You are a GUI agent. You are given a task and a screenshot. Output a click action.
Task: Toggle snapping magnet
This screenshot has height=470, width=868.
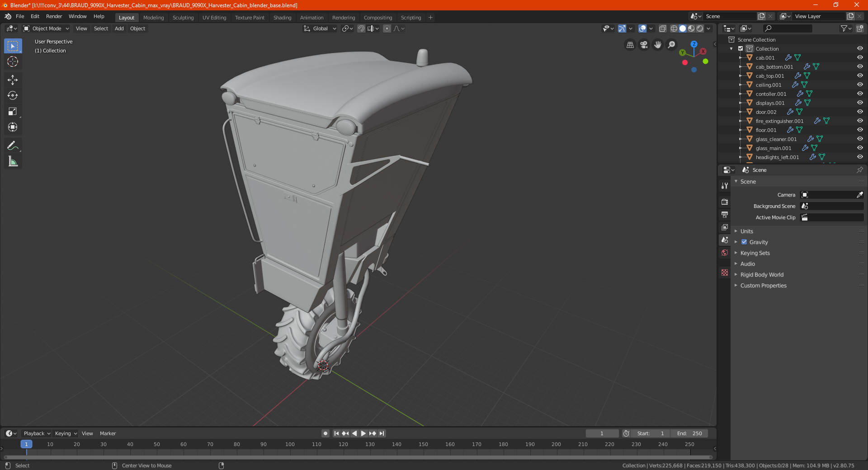[x=361, y=28]
